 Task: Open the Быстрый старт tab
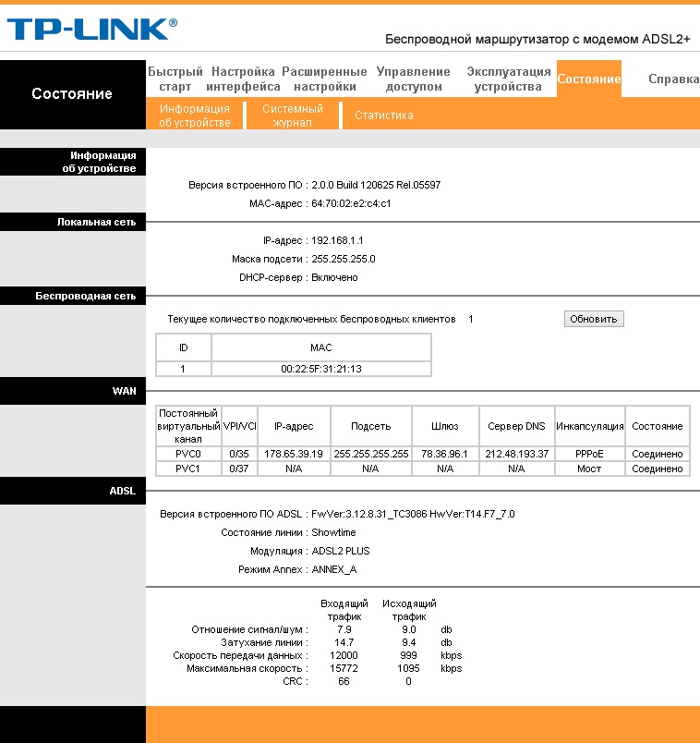175,79
